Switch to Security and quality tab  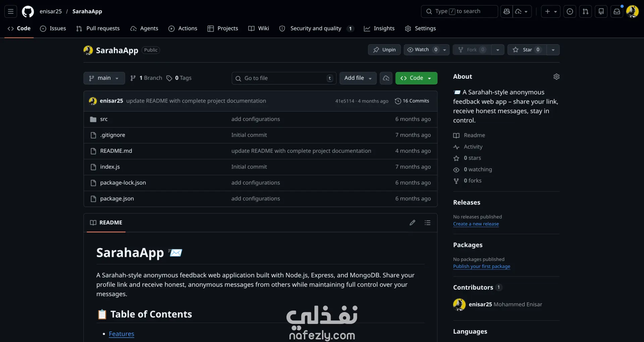(x=316, y=28)
